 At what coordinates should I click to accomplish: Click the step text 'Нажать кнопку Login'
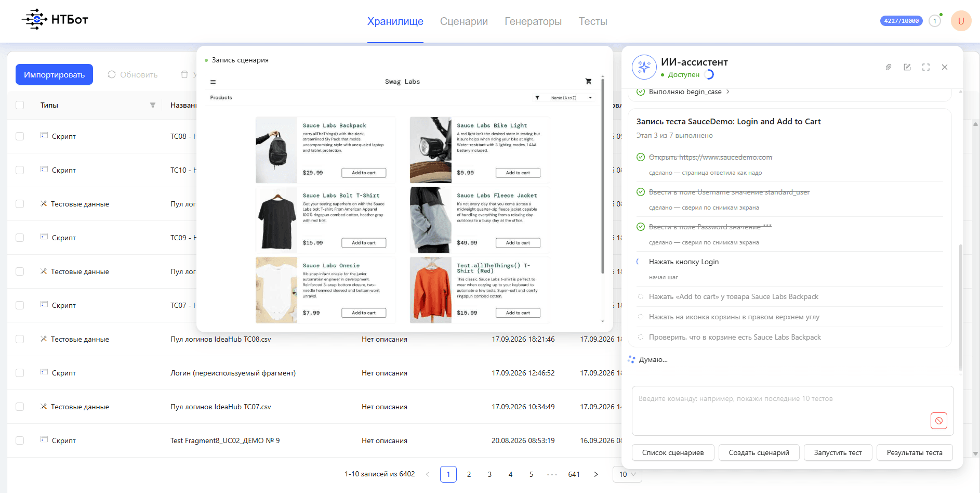click(x=684, y=262)
